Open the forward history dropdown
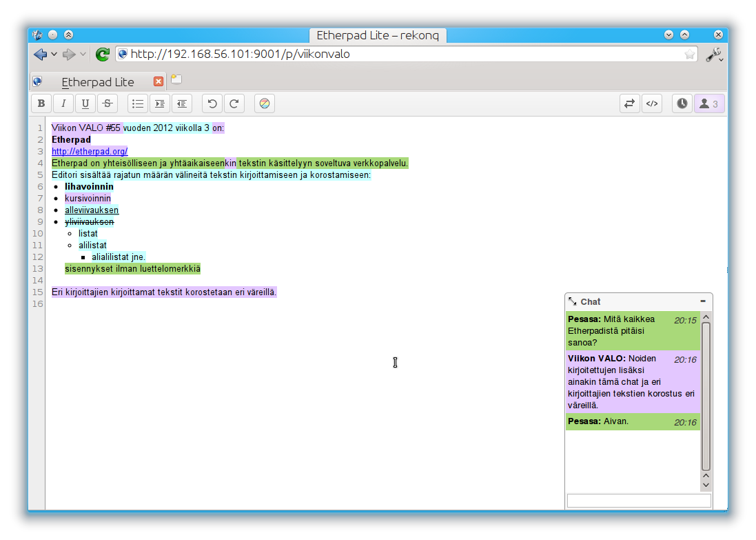The width and height of the screenshot is (756, 540). tap(83, 54)
